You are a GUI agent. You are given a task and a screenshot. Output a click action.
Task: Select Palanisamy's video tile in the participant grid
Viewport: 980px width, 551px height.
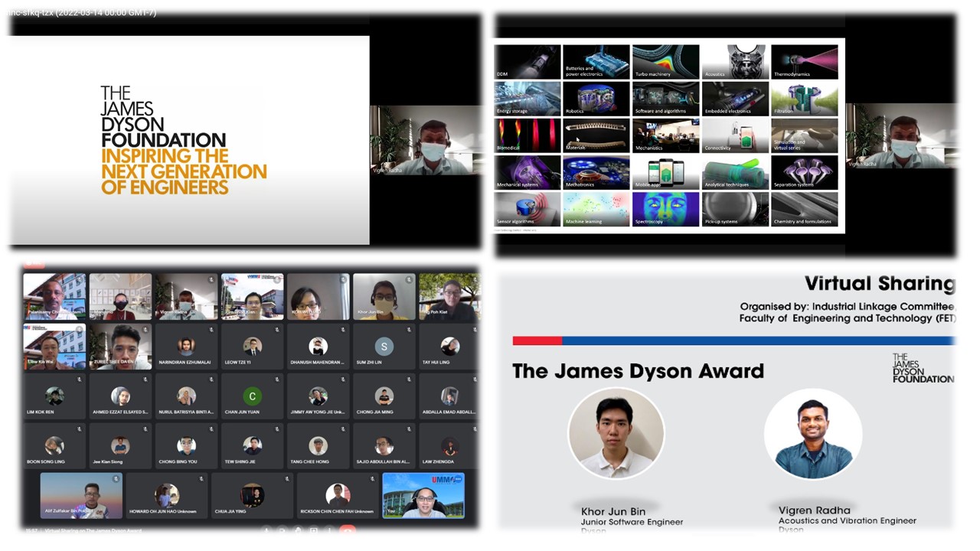click(54, 297)
